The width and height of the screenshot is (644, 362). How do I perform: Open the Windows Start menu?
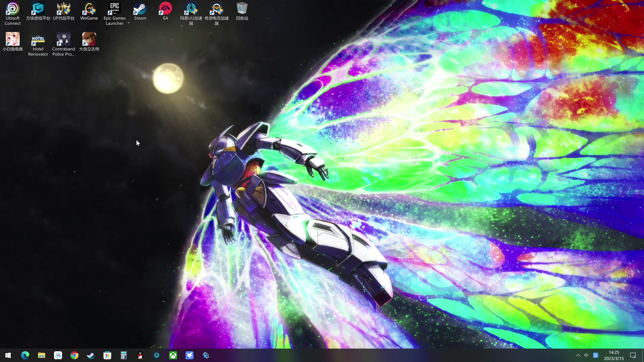(x=8, y=355)
